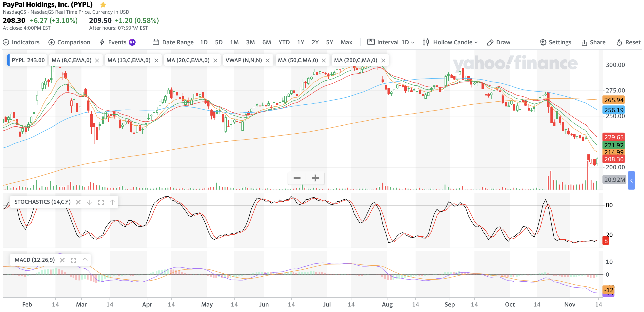Move the STOCHASTICS panel up
Screen dimensions: 644x312
pyautogui.click(x=113, y=202)
